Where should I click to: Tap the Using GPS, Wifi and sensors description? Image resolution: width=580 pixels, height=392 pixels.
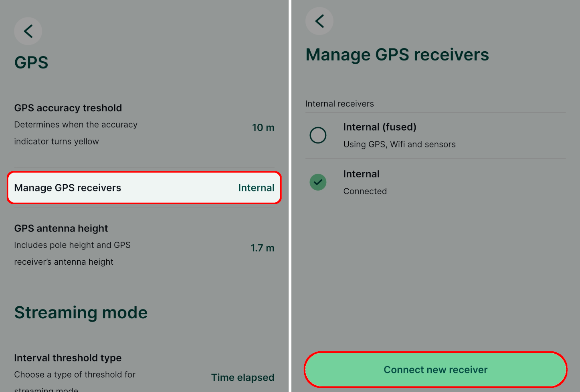(399, 144)
